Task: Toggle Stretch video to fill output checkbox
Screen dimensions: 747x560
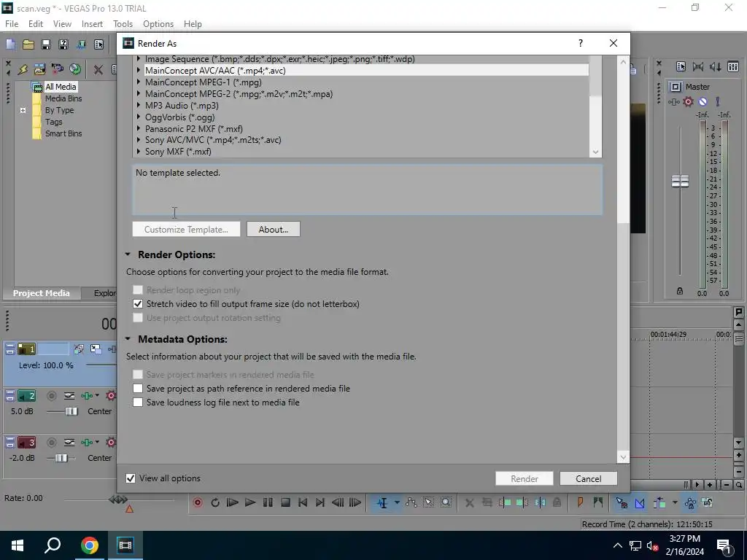Action: 138,304
